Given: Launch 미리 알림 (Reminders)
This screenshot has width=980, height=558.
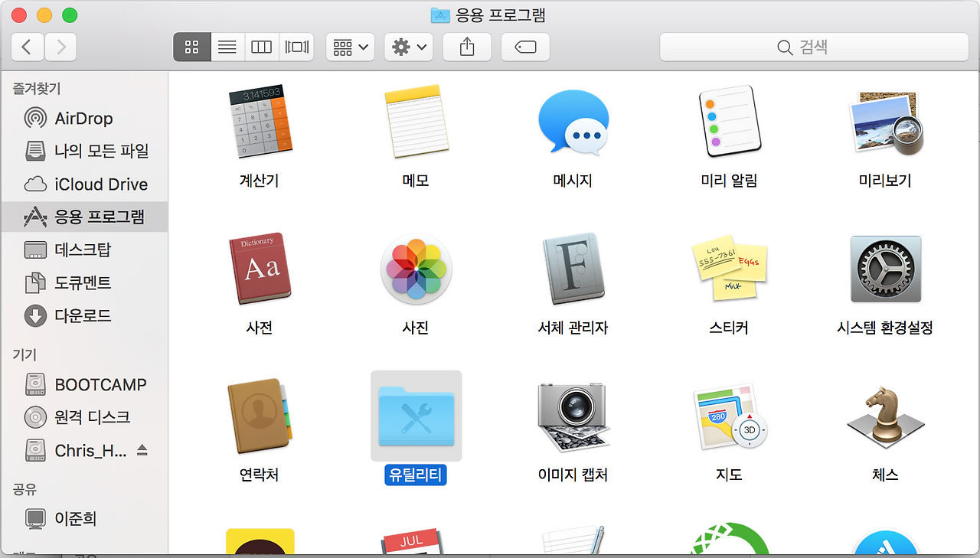Looking at the screenshot, I should tap(729, 122).
